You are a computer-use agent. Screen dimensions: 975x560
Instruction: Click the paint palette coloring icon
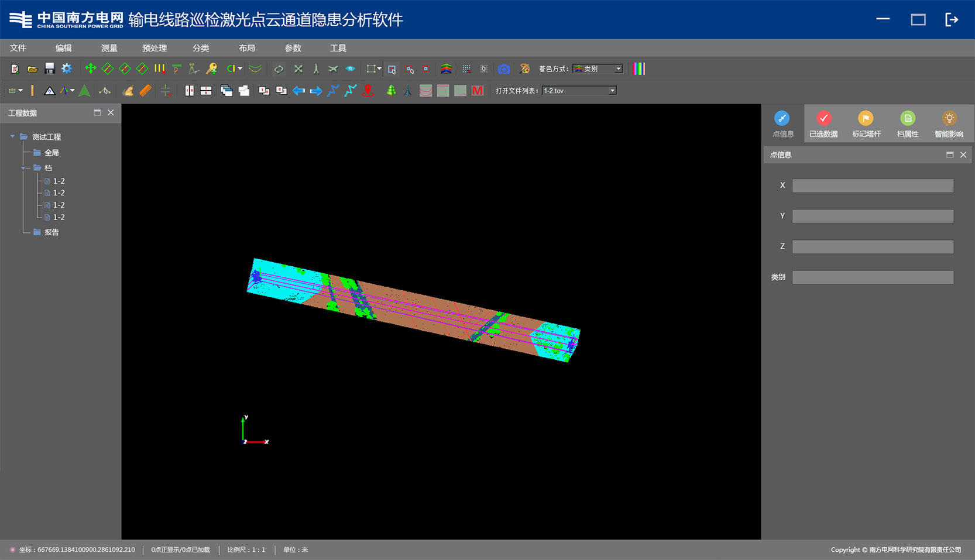(524, 69)
